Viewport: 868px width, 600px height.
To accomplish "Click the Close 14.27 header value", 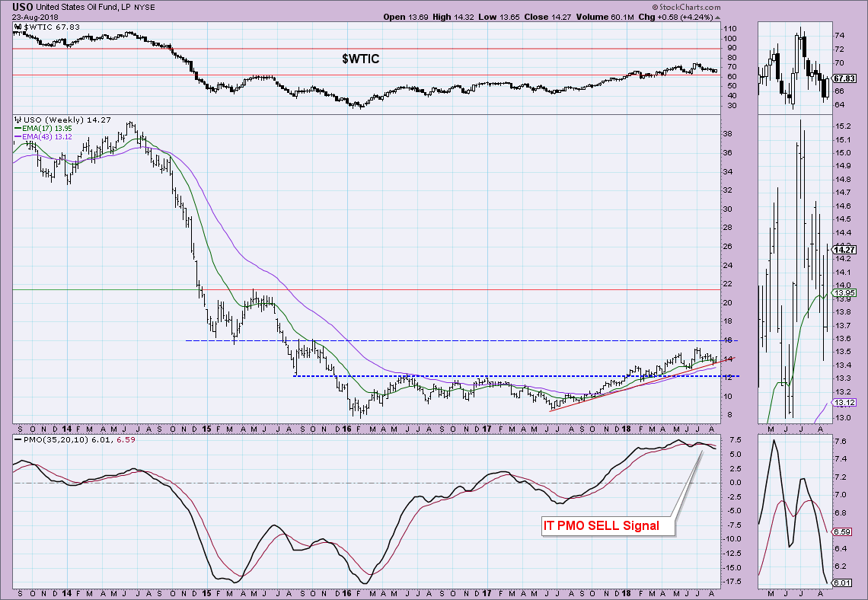I will tap(547, 18).
